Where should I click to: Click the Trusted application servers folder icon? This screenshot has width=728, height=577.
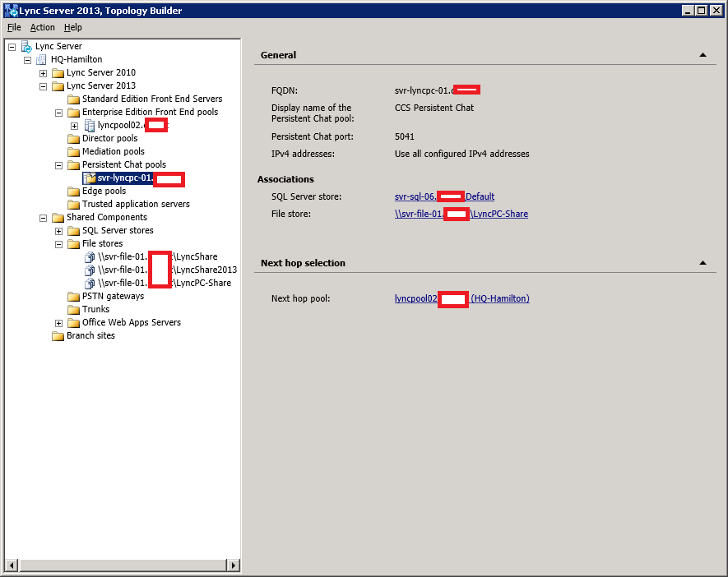pyautogui.click(x=73, y=204)
